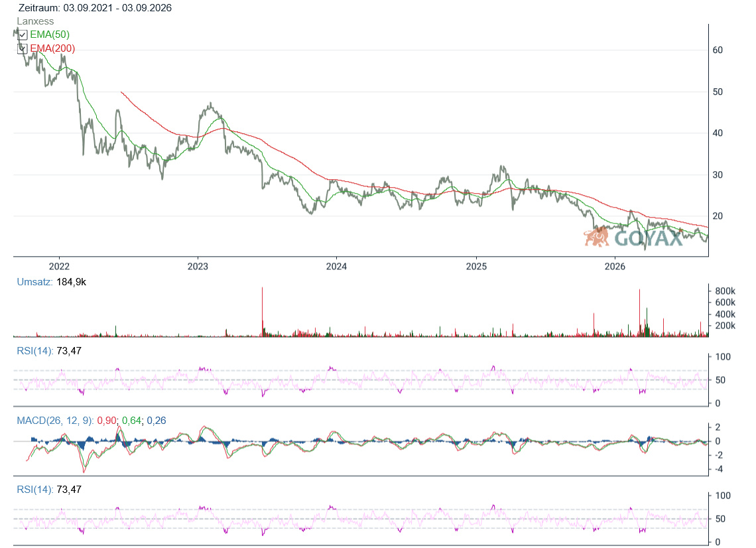Image resolution: width=756 pixels, height=548 pixels.
Task: Click the 2023 marker on time axis
Action: pyautogui.click(x=198, y=266)
